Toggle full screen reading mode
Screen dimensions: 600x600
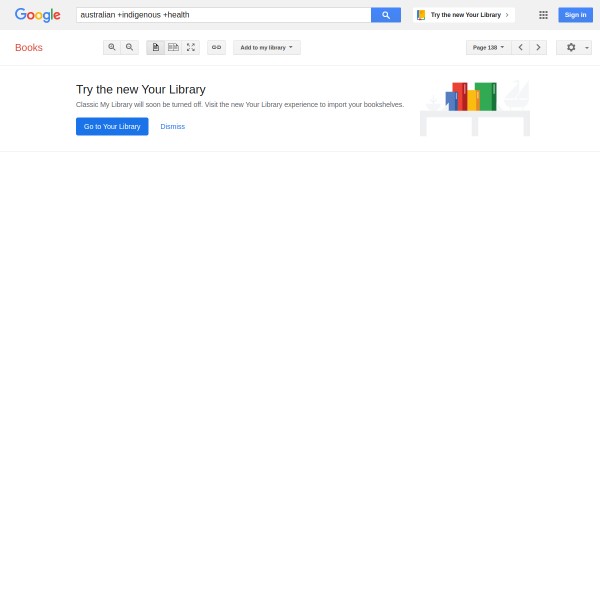tap(191, 47)
